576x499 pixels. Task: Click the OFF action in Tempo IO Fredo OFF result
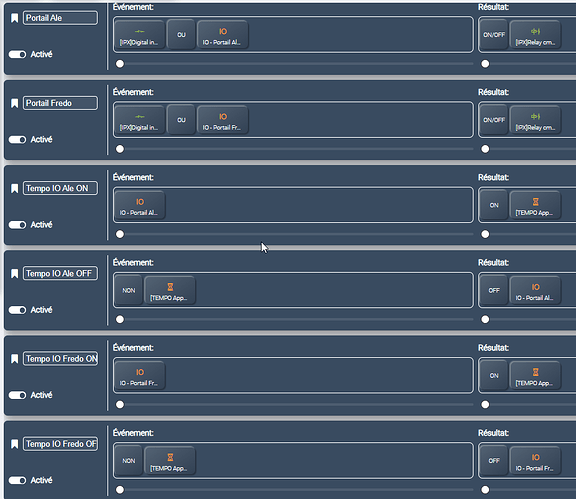click(494, 461)
